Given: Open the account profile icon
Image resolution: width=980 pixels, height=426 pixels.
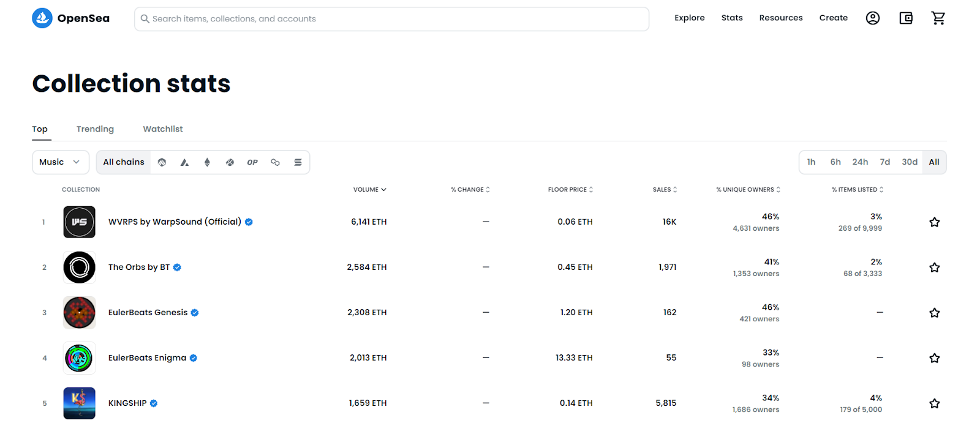Looking at the screenshot, I should point(873,18).
